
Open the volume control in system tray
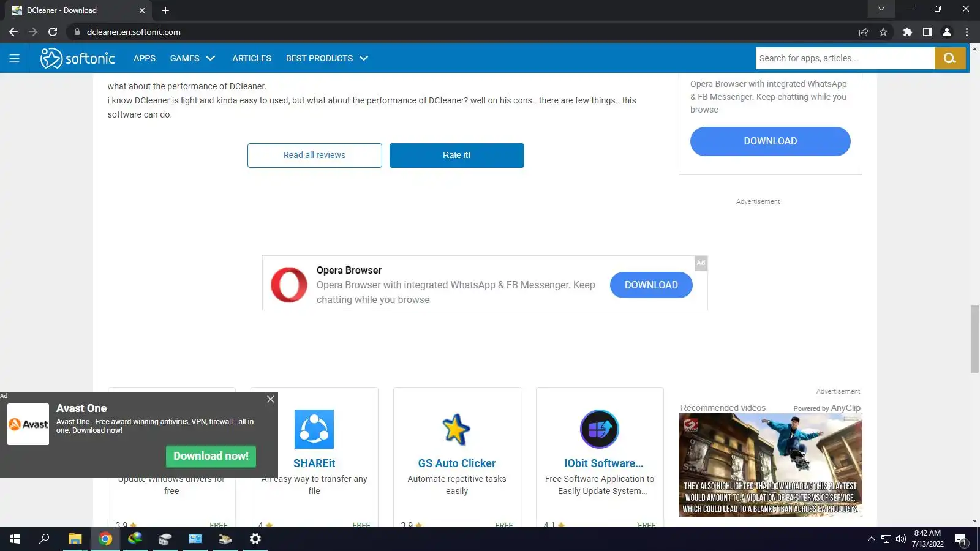click(901, 539)
